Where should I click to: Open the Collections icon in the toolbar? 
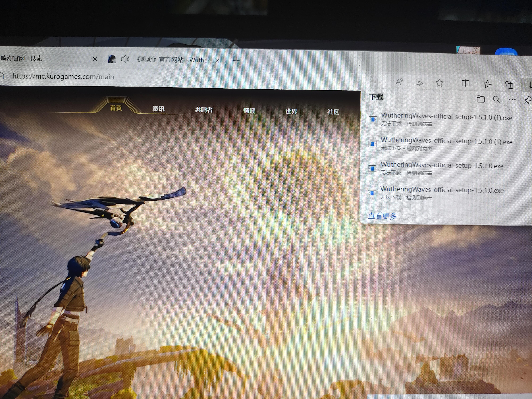click(509, 85)
